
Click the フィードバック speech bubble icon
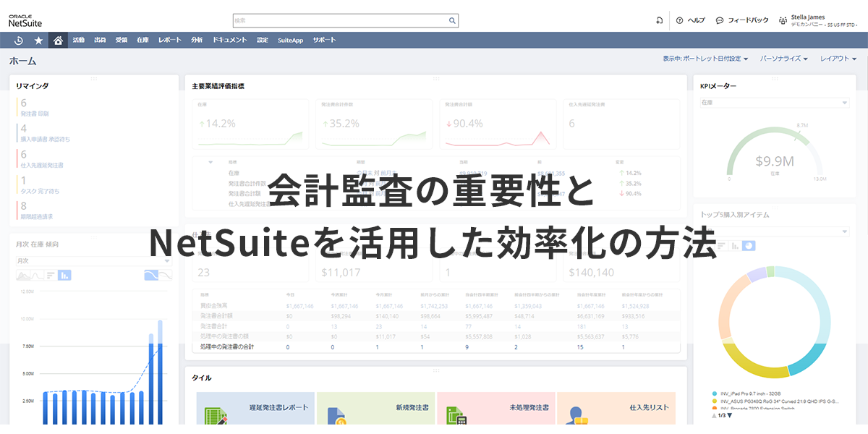[x=720, y=20]
